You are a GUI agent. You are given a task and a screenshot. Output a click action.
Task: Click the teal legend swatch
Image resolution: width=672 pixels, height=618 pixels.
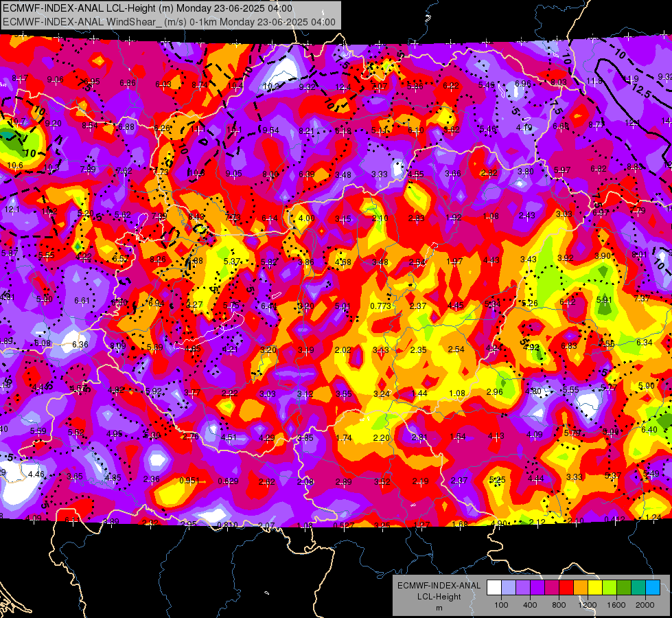(638, 588)
